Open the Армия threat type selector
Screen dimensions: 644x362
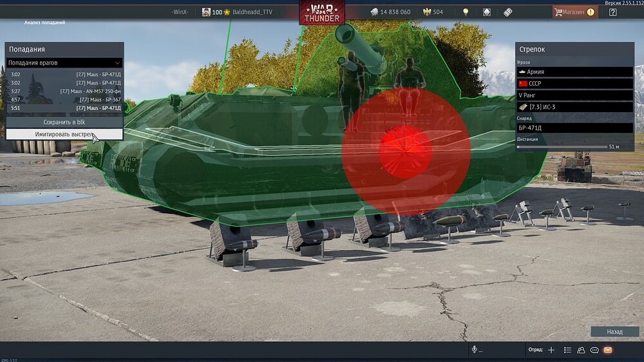click(574, 72)
